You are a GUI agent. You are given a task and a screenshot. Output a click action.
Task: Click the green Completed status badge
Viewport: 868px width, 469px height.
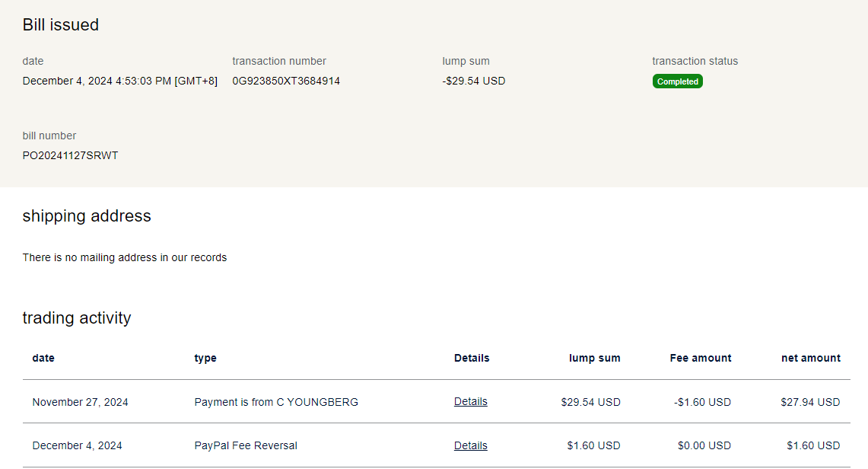click(677, 81)
